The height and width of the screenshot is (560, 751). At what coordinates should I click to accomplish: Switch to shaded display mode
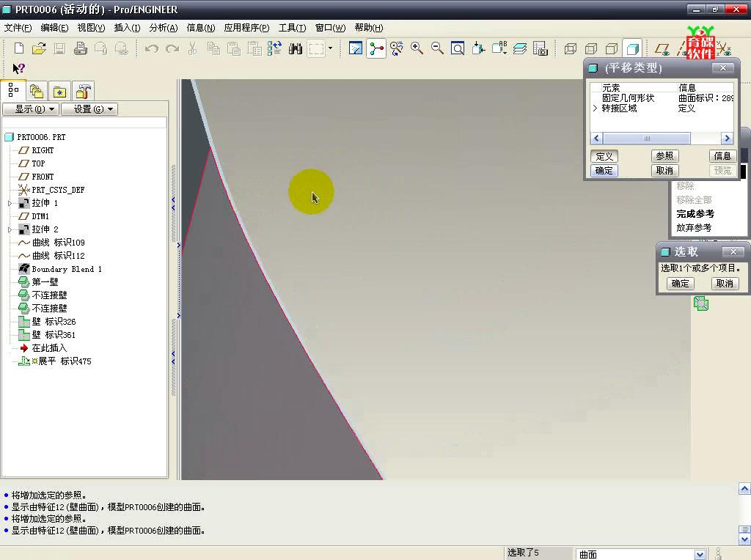coord(632,48)
